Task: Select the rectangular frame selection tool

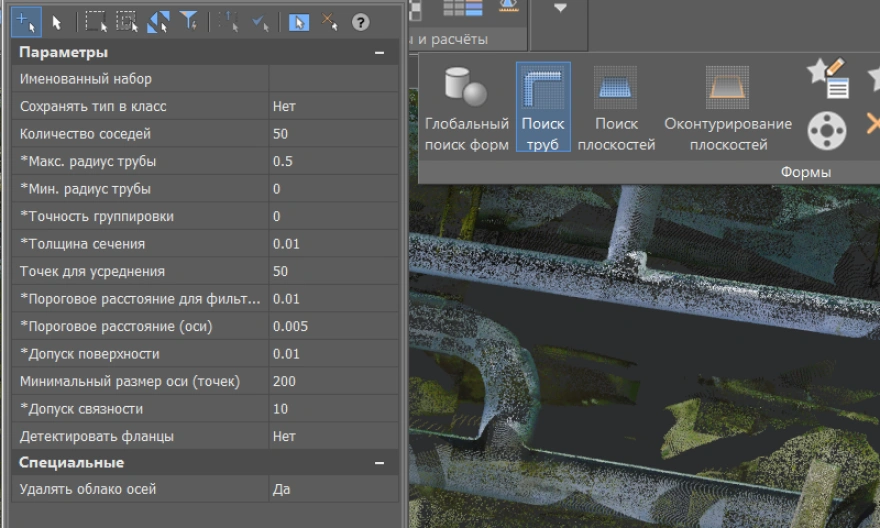Action: 95,22
